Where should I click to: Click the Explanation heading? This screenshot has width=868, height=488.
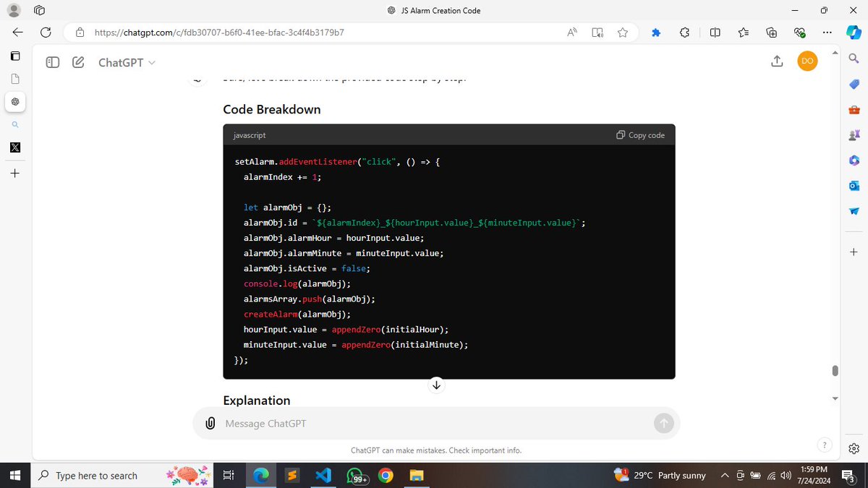[257, 401]
